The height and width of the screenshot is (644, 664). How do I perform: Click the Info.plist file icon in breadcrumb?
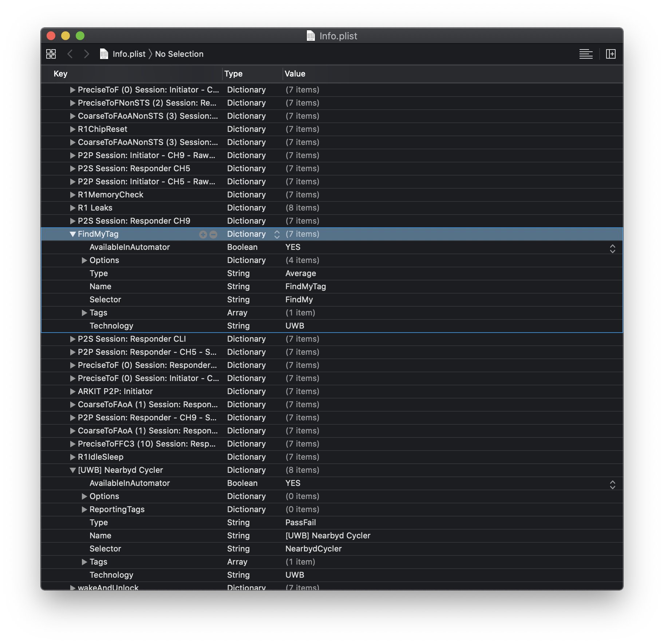point(104,54)
